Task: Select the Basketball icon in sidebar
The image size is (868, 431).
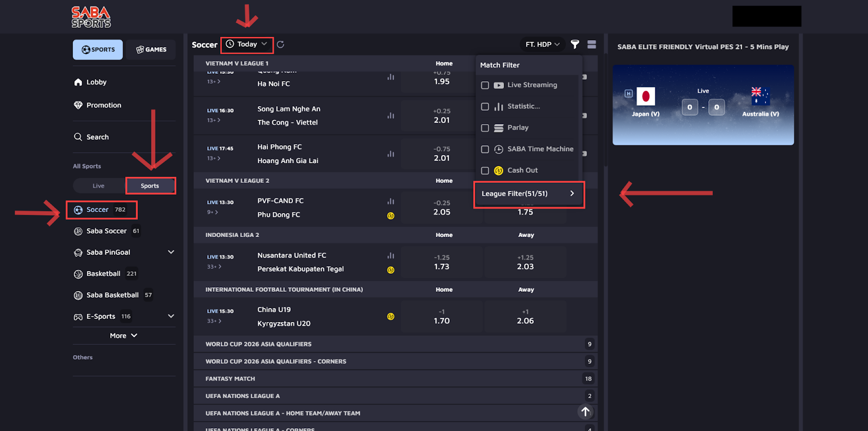Action: click(x=78, y=274)
